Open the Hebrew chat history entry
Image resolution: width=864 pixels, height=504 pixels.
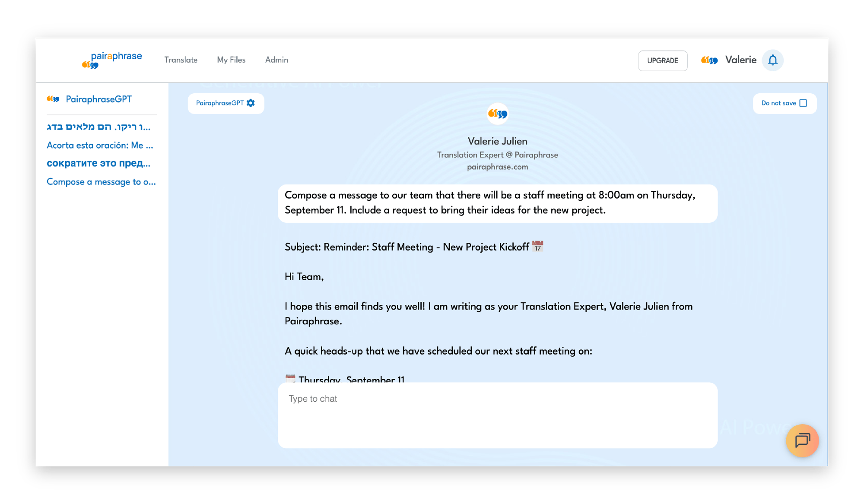(x=98, y=127)
